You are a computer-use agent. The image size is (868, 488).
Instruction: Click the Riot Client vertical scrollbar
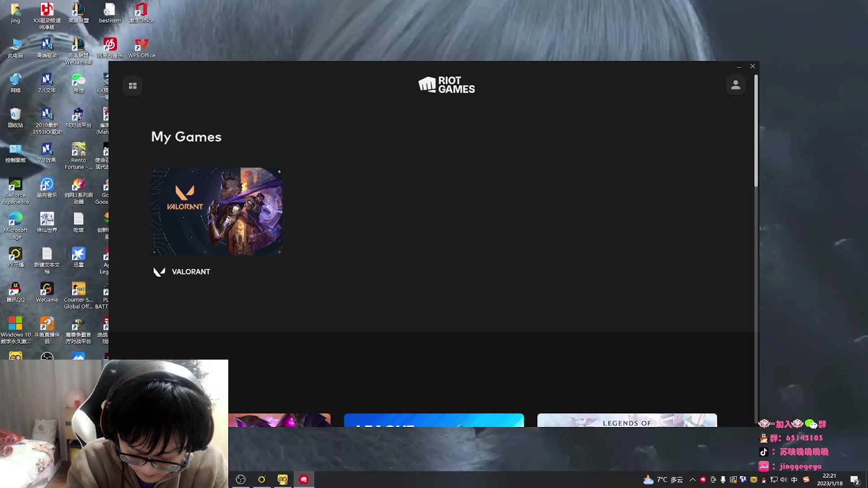coord(756,131)
